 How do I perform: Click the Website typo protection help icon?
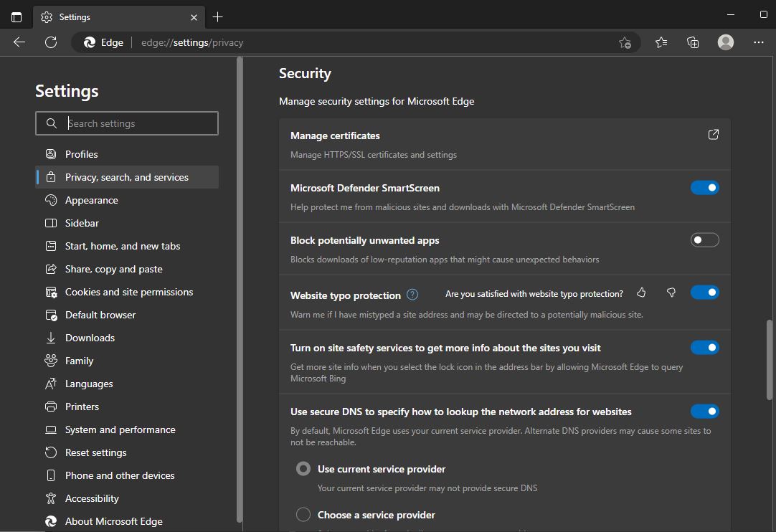tap(412, 295)
